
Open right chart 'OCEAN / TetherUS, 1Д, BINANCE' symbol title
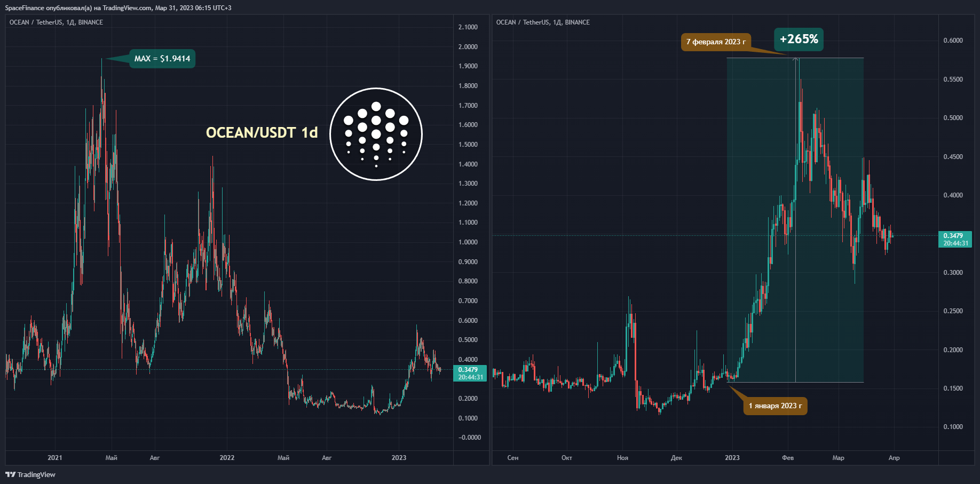pos(543,22)
